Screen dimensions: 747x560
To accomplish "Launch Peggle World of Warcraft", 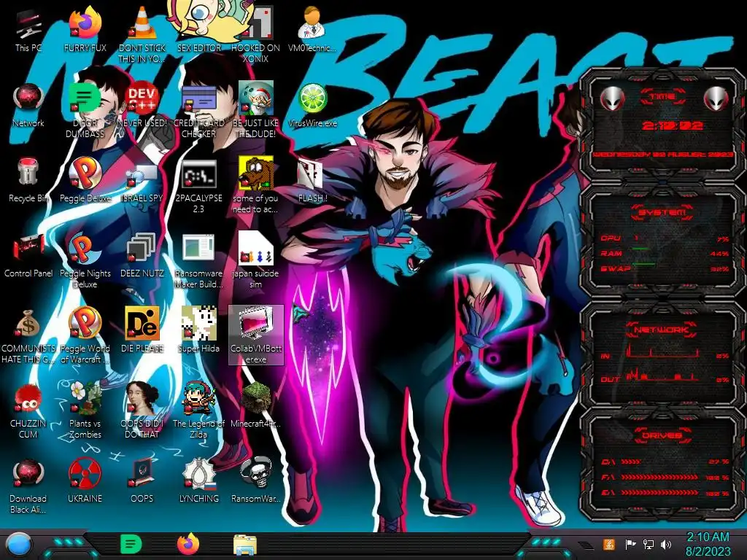I will point(85,335).
